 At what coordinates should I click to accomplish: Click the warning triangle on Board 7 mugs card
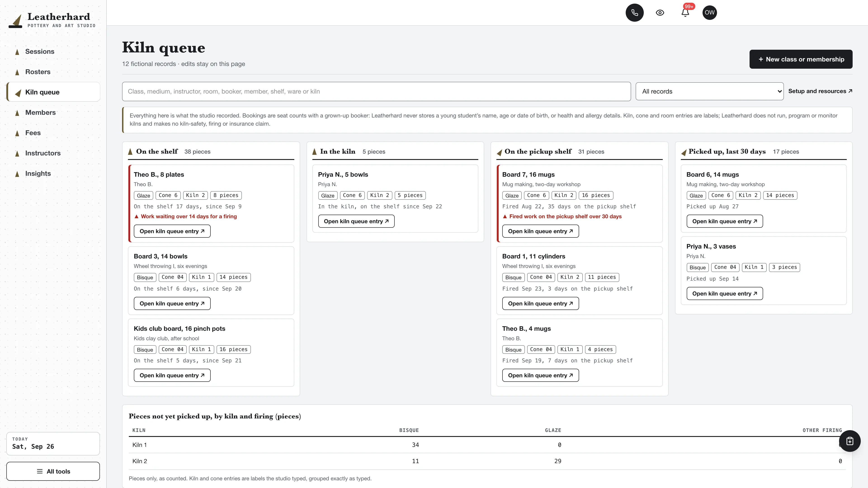tap(505, 217)
